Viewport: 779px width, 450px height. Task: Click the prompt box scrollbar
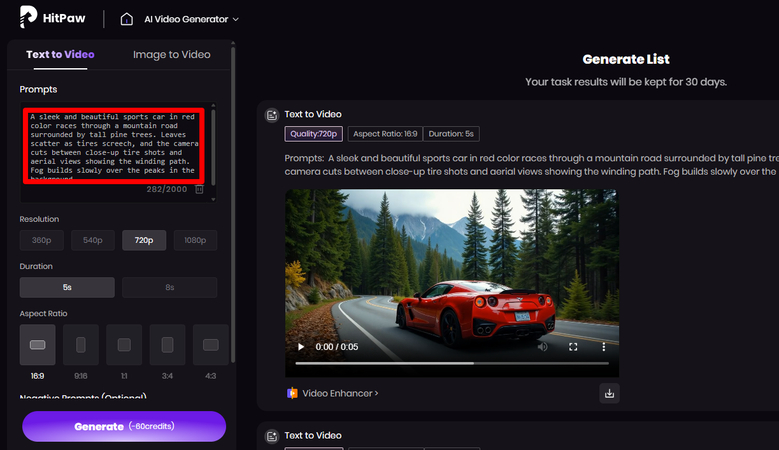213,147
